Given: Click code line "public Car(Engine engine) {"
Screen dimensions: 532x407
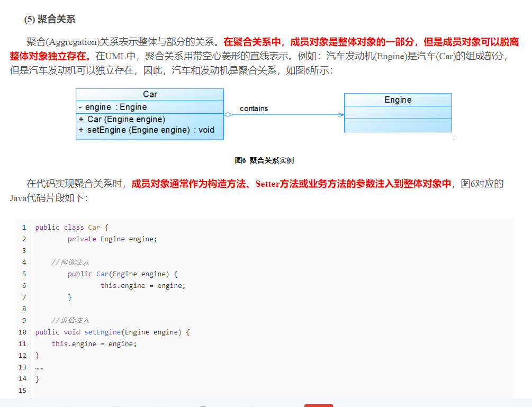Looking at the screenshot, I should click(x=122, y=274).
